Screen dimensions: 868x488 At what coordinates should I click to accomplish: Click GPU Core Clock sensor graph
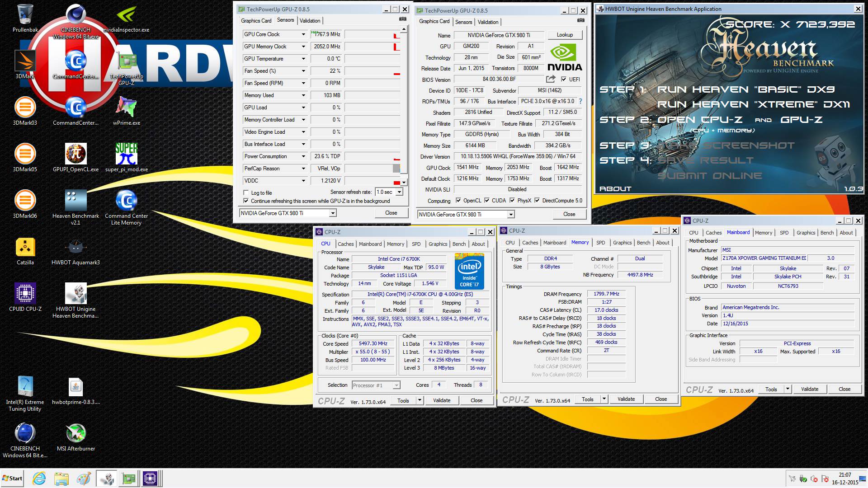point(373,34)
